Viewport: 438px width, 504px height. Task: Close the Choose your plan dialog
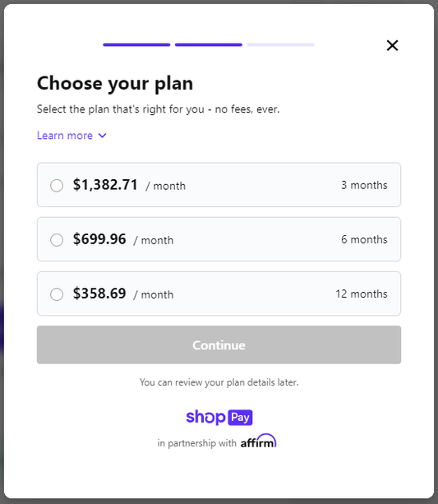tap(392, 45)
